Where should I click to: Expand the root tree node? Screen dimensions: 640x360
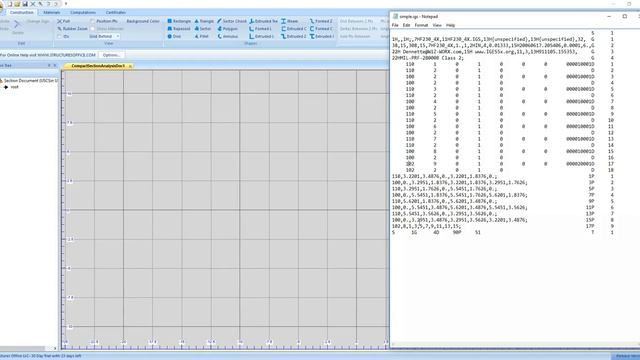[6, 87]
